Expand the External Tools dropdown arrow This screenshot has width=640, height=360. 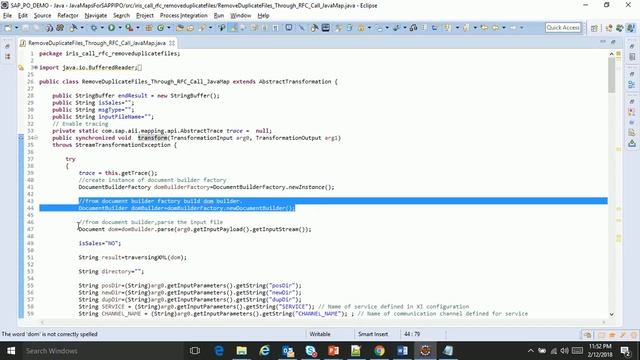[x=138, y=28]
